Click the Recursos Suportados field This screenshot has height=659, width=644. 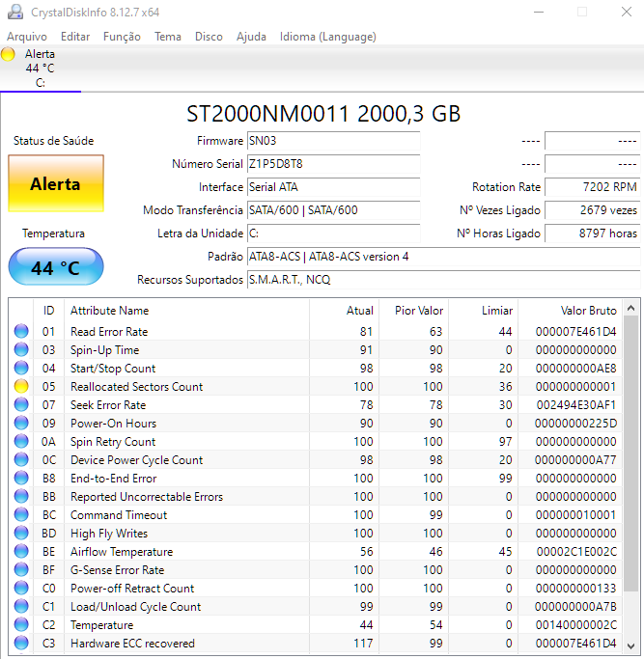click(x=444, y=280)
